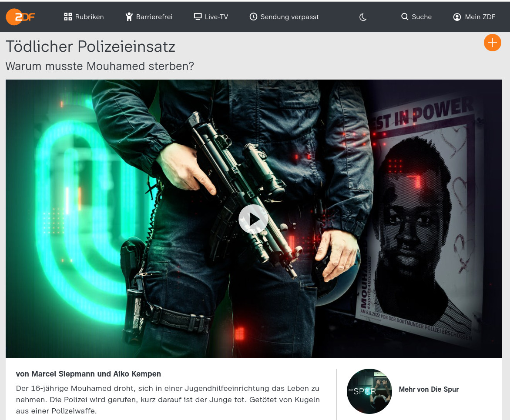Click the Die Spur round thumbnail
The width and height of the screenshot is (510, 420).
[369, 391]
